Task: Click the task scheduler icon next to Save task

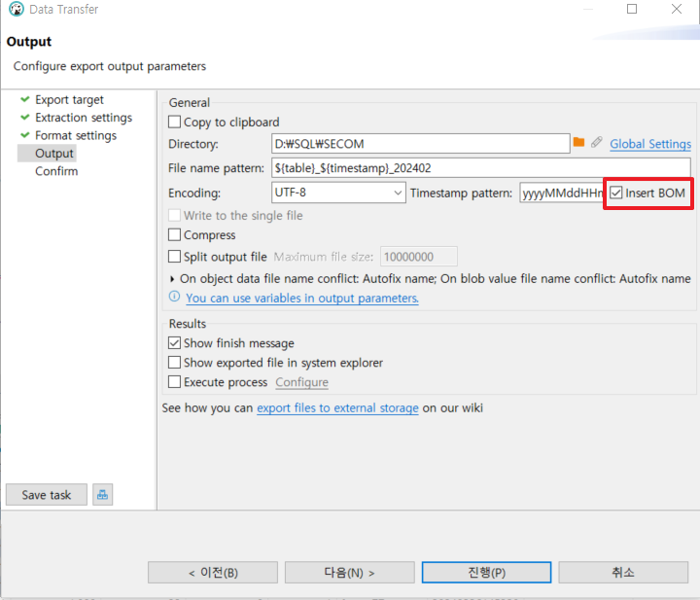Action: click(x=103, y=495)
